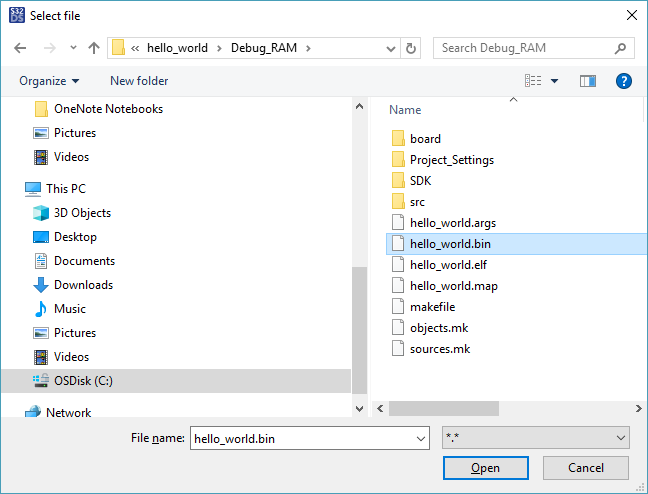
Task: Select Debug_RAM in the breadcrumb path
Action: click(264, 48)
